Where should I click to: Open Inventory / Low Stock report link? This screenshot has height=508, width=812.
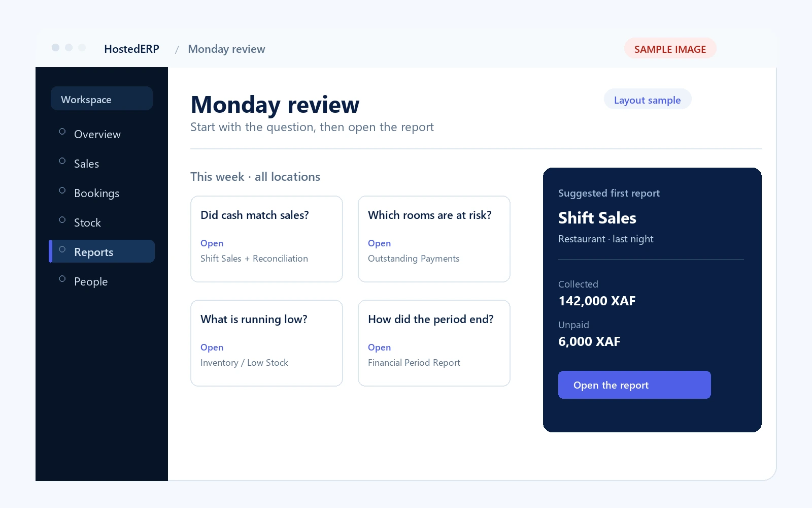click(212, 347)
